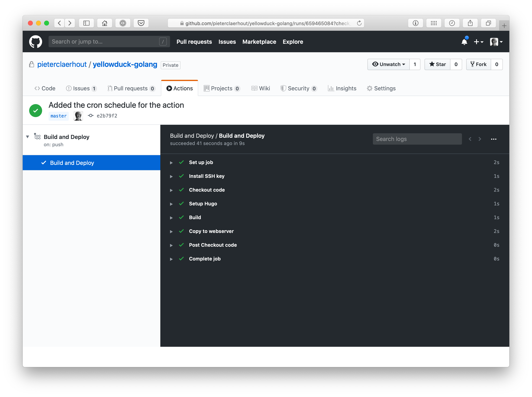Focus the Search logs field
The image size is (532, 397).
417,139
